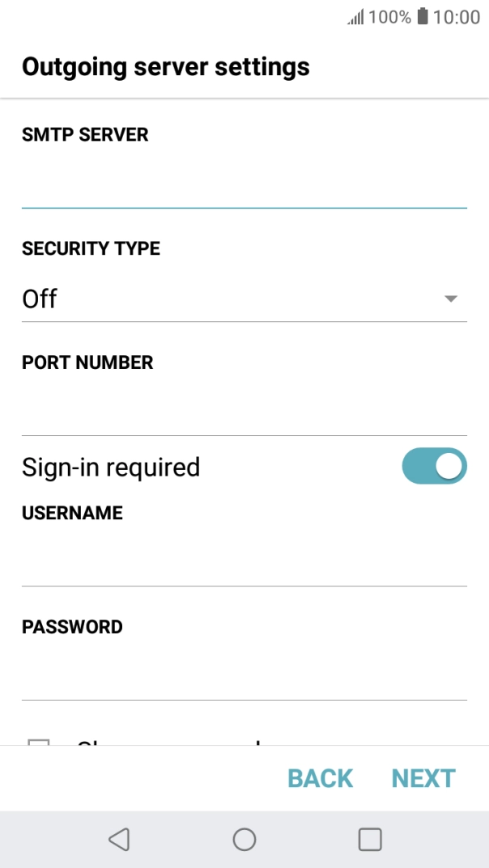
Task: Select the Off security value
Action: 40,299
